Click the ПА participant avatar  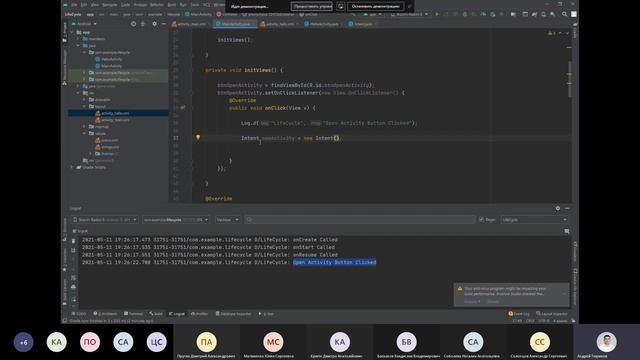click(207, 342)
